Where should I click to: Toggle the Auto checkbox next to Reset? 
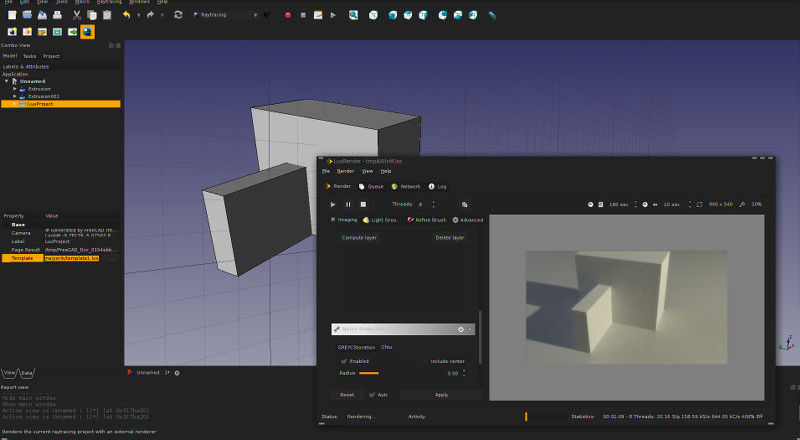coord(372,395)
